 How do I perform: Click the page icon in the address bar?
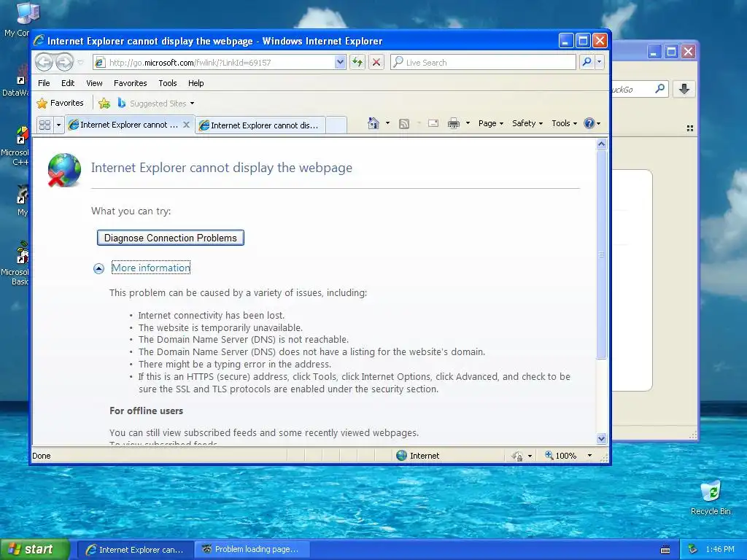tap(99, 63)
